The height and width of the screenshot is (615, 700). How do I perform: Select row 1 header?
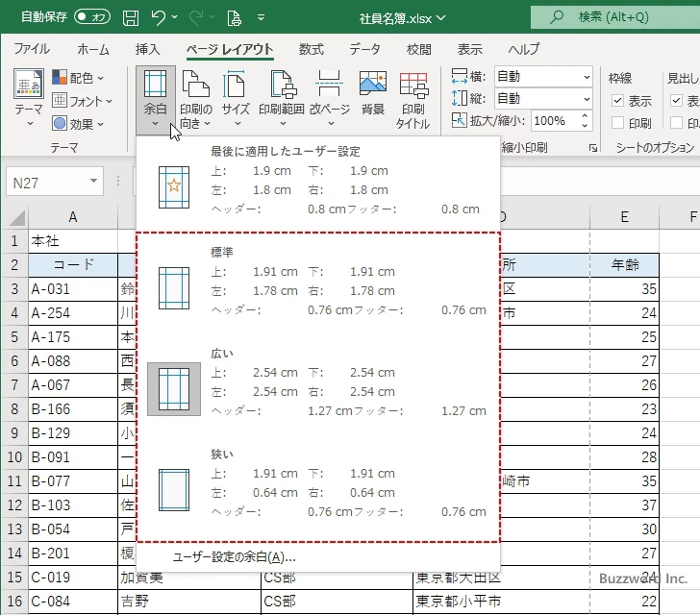(x=14, y=241)
